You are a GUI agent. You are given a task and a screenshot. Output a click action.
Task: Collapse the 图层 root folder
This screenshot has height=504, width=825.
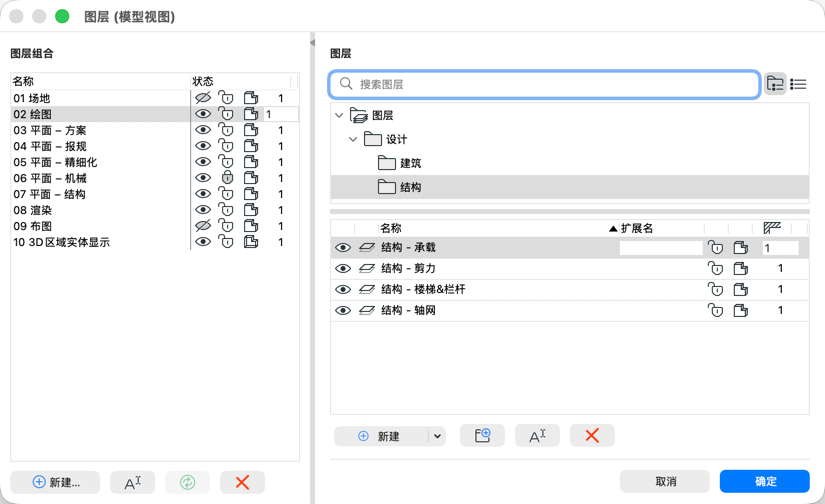pyautogui.click(x=339, y=115)
